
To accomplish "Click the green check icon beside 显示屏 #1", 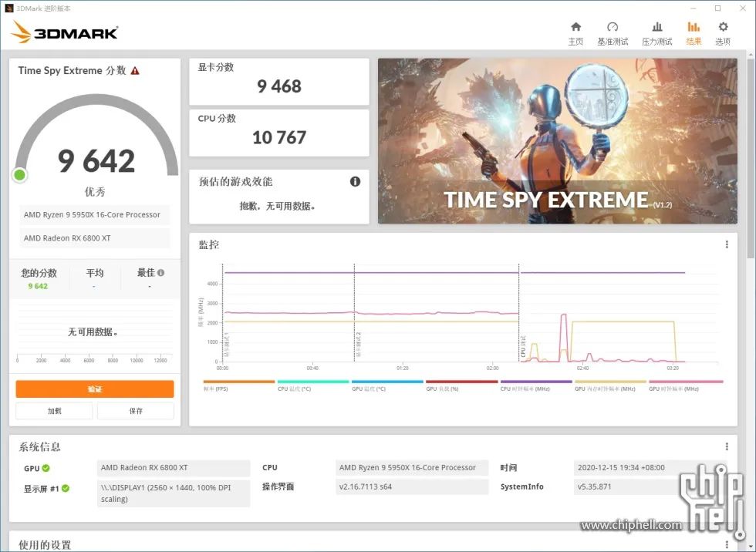I will [x=66, y=489].
